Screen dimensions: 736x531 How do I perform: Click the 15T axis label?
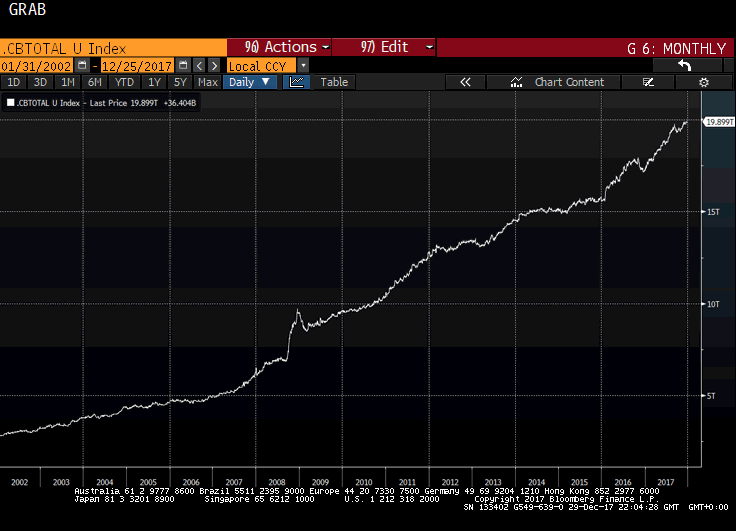(x=713, y=212)
